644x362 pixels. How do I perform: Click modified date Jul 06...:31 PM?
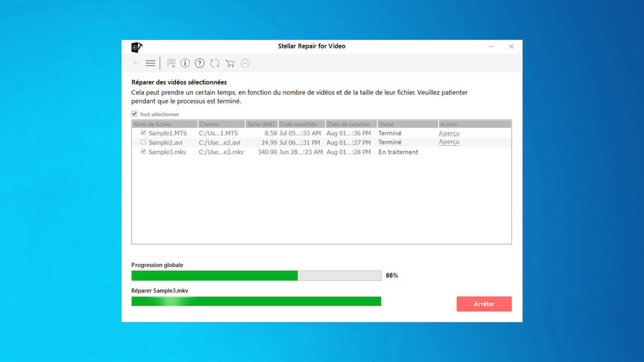point(300,143)
